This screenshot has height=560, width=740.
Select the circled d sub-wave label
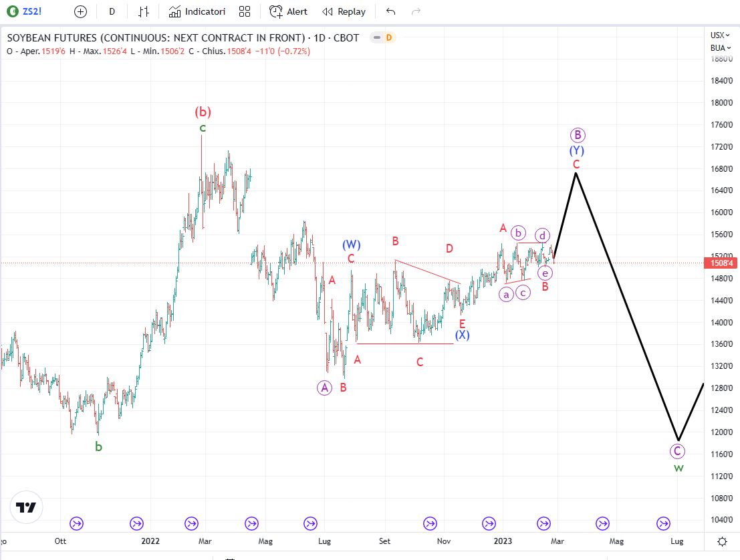[x=542, y=235]
